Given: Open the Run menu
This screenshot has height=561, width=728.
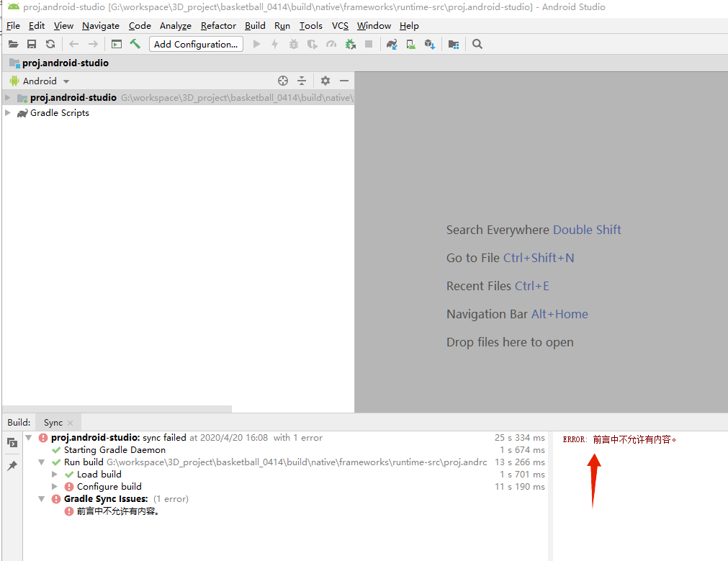Looking at the screenshot, I should tap(282, 25).
